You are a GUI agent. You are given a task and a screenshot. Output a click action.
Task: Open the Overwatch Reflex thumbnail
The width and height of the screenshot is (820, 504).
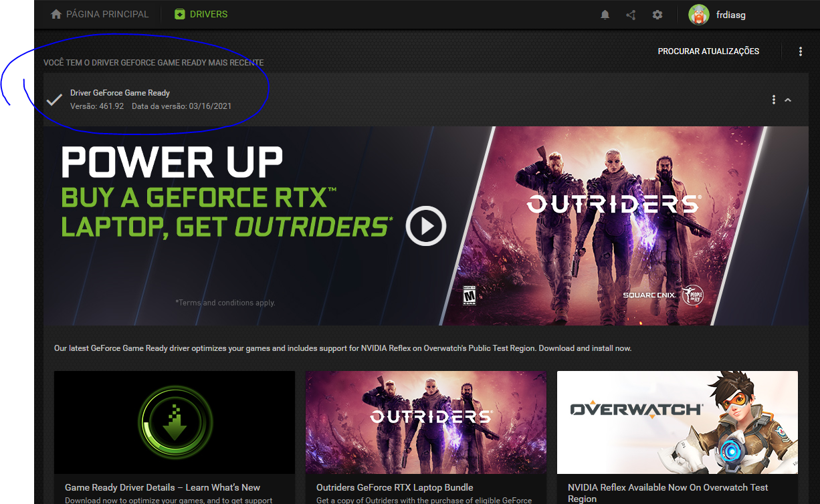(x=678, y=422)
